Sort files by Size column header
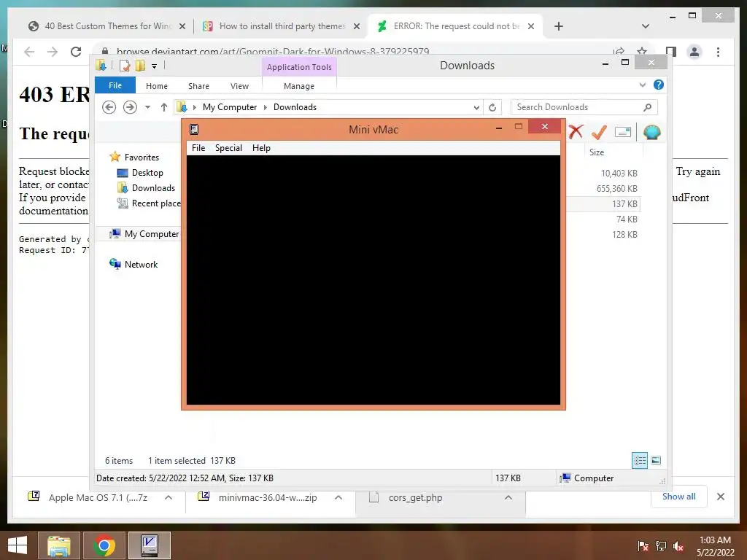The width and height of the screenshot is (747, 560). (597, 152)
